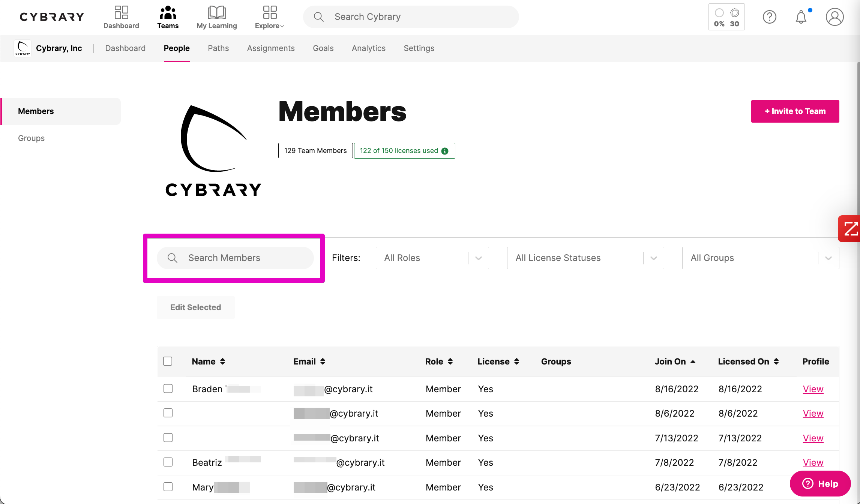Open the Help chat button
Screen dimensions: 860x504
tap(820, 484)
